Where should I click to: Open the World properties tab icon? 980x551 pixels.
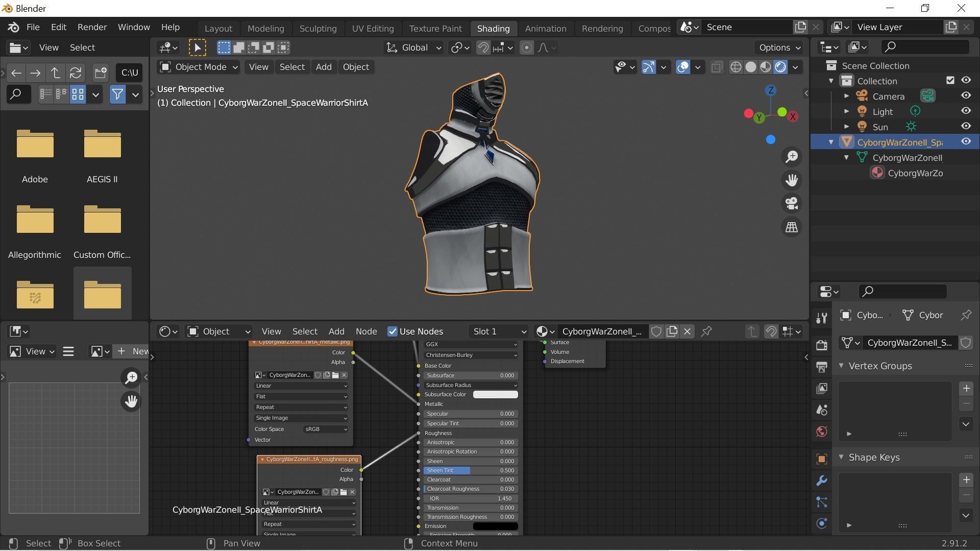821,432
